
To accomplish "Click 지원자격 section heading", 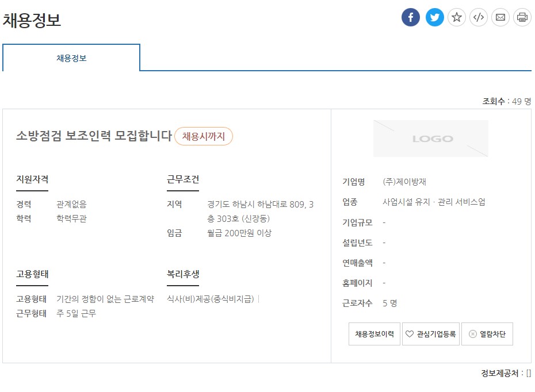I will pyautogui.click(x=32, y=179).
